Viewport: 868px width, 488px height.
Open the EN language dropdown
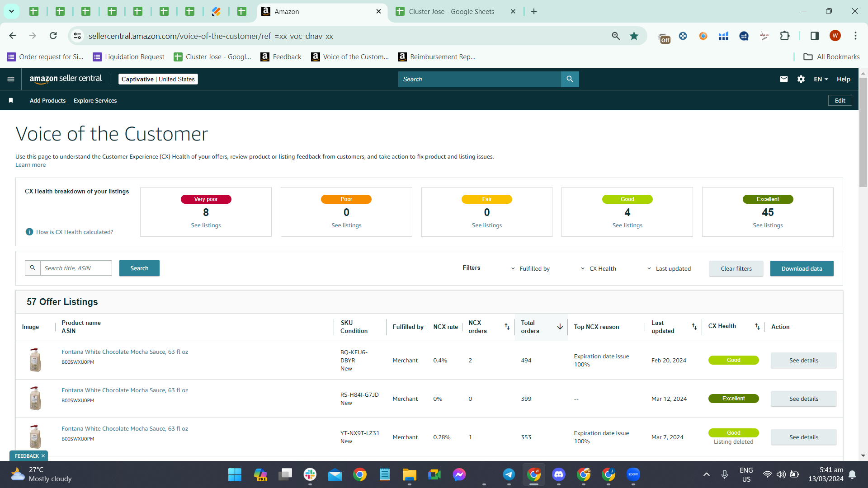[x=821, y=79]
